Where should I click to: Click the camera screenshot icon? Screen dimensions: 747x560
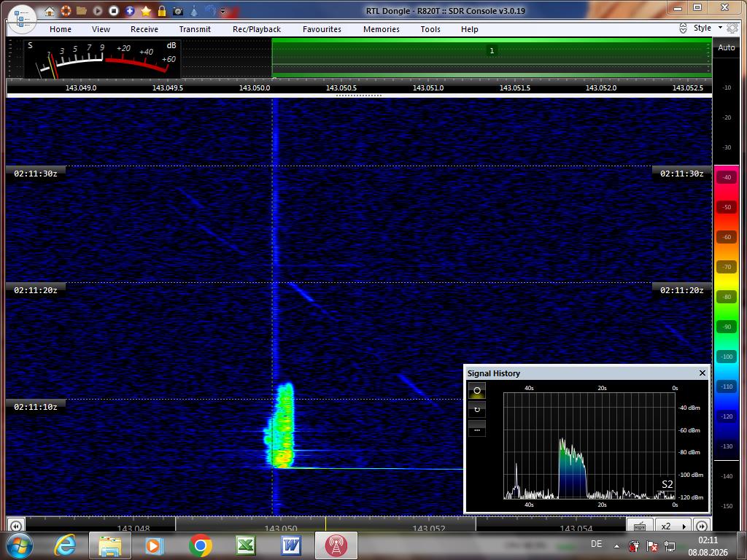point(178,11)
